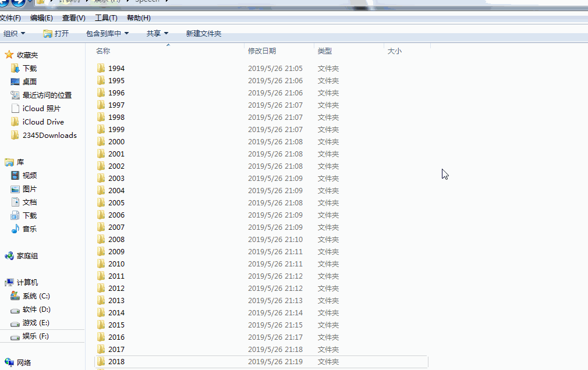Select the 2003 folder

(x=116, y=178)
